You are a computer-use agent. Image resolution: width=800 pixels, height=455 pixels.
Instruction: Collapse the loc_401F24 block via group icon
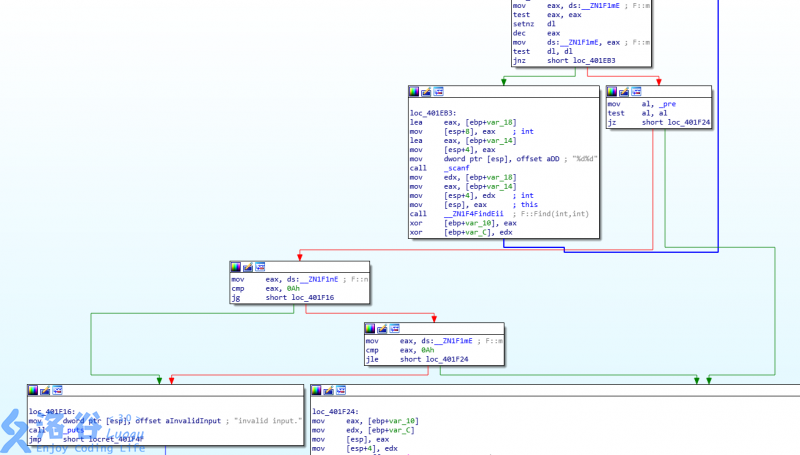[x=340, y=390]
